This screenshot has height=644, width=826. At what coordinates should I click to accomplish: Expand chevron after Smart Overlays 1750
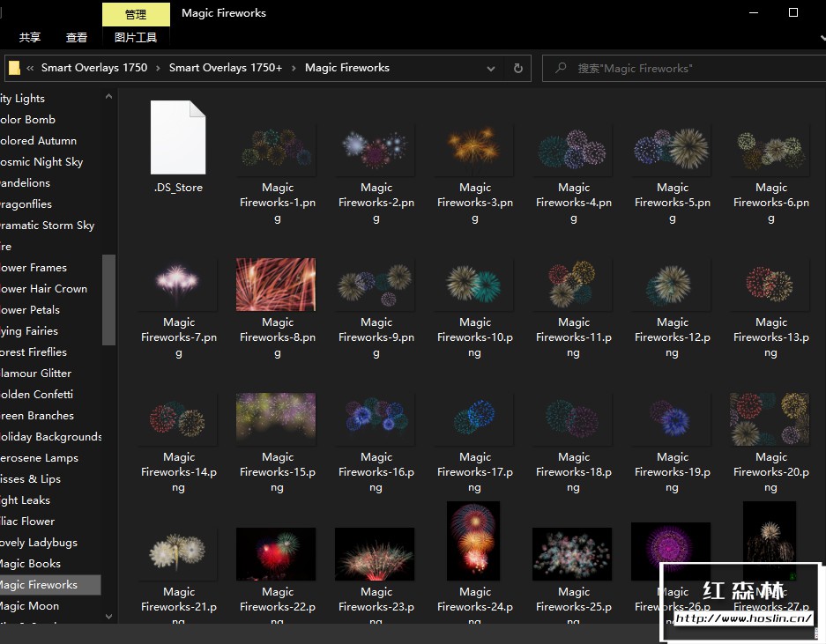click(x=158, y=69)
